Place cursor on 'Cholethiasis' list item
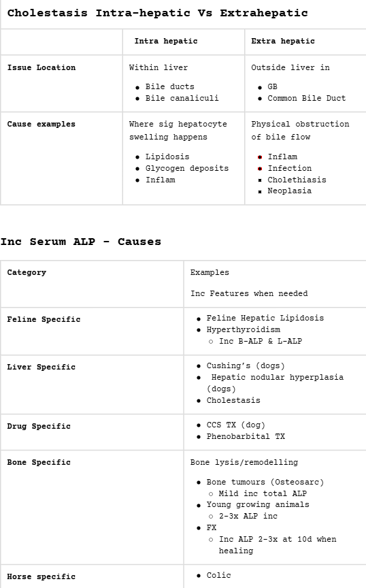Viewport: 366px width, 588px height. 297,180
